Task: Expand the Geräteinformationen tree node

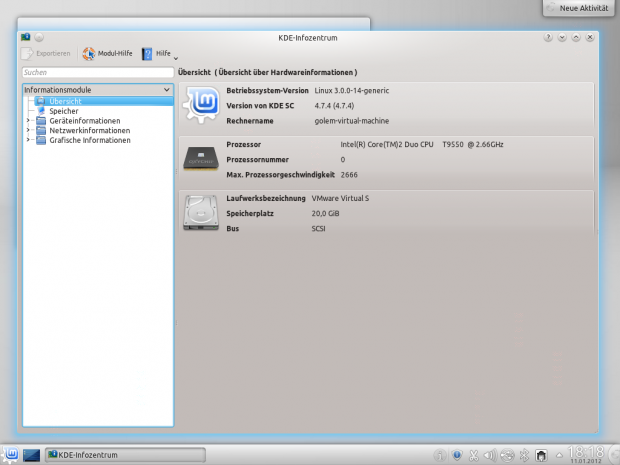Action: [x=28, y=120]
